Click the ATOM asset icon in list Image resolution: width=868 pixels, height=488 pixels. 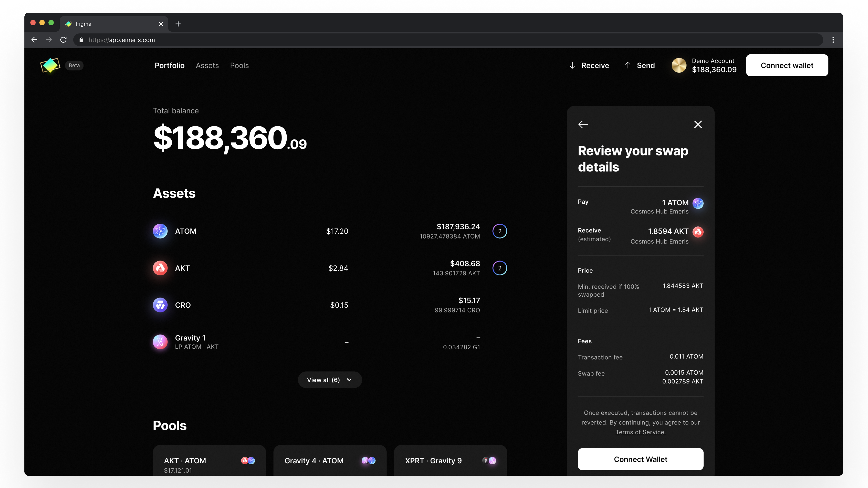pyautogui.click(x=160, y=231)
